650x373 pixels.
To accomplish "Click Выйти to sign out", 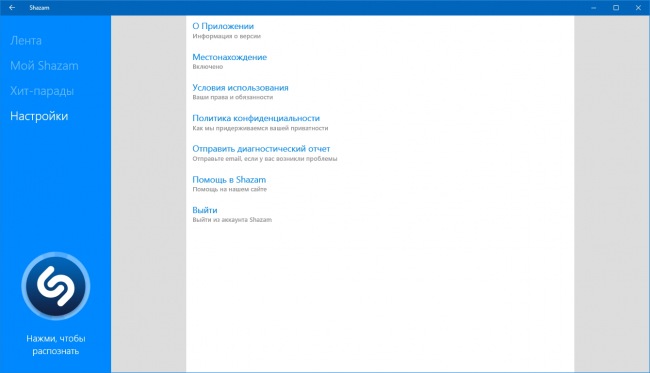I will coord(205,210).
